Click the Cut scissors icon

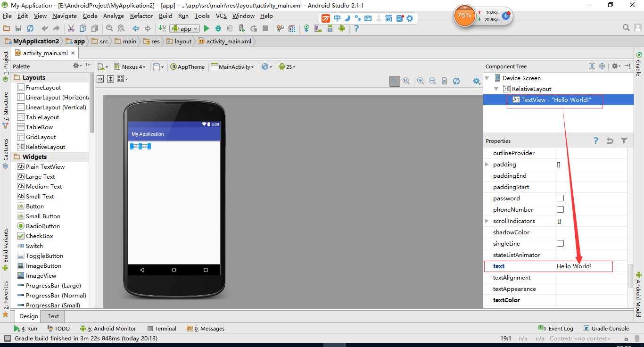tap(71, 28)
